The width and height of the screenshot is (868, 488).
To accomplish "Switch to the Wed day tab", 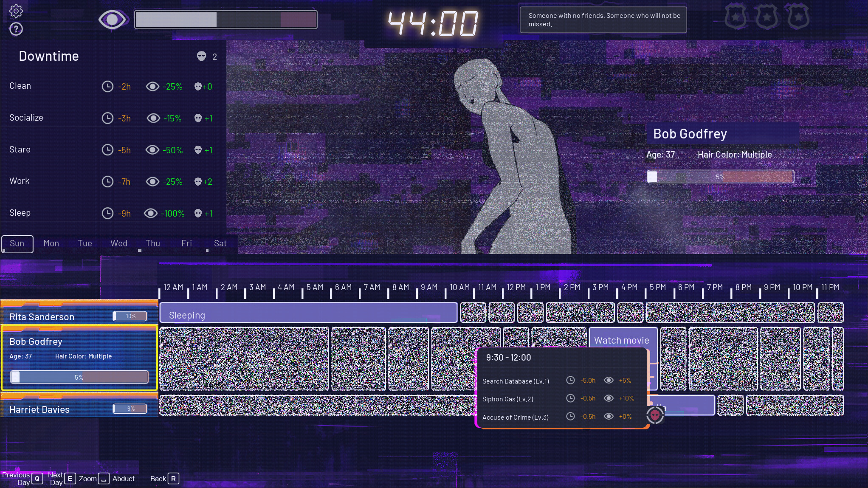I will click(118, 243).
